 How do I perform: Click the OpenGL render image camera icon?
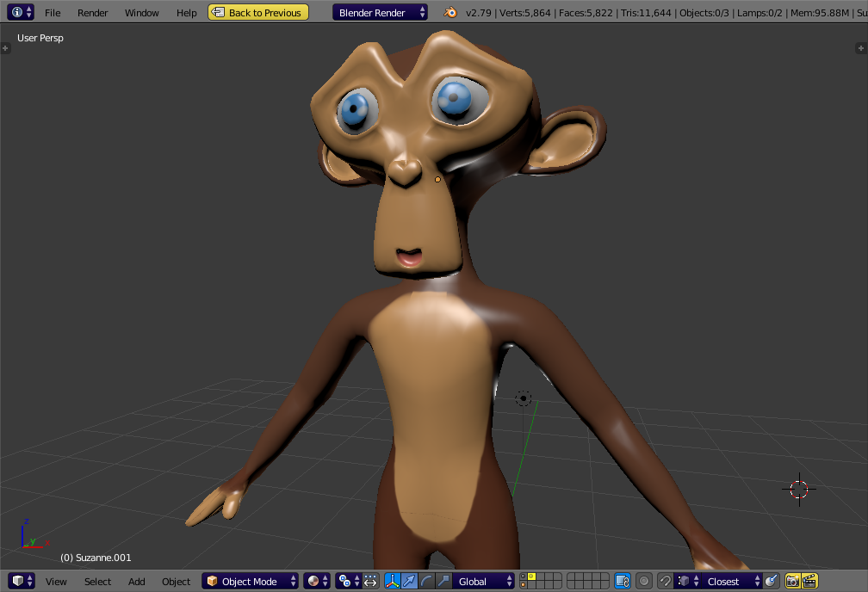[793, 581]
